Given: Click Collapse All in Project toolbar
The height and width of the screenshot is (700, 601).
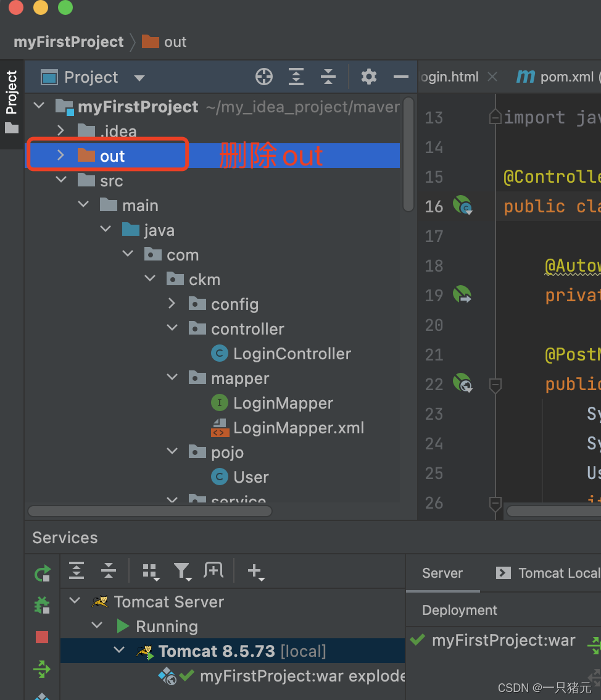Looking at the screenshot, I should click(x=328, y=77).
